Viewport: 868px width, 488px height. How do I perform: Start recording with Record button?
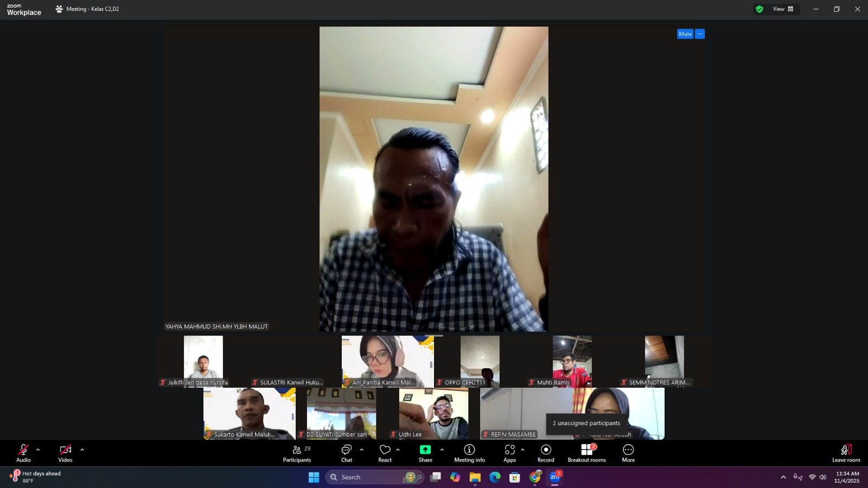546,453
